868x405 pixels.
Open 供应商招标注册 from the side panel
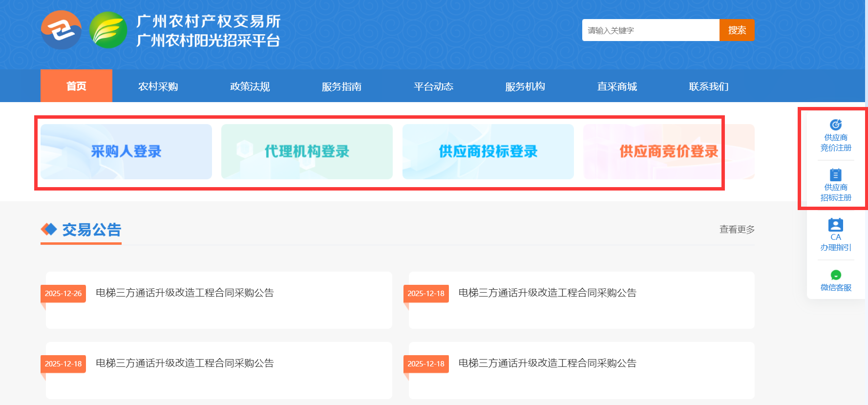(x=835, y=185)
